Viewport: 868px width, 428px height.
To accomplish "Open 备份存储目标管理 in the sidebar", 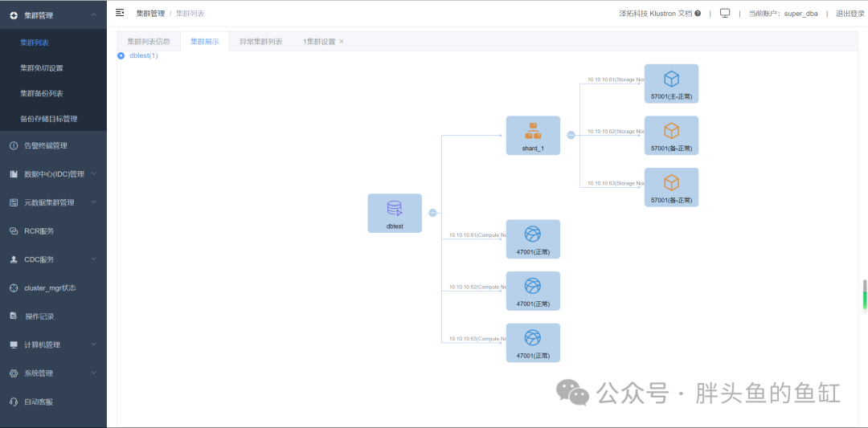I will pos(49,118).
